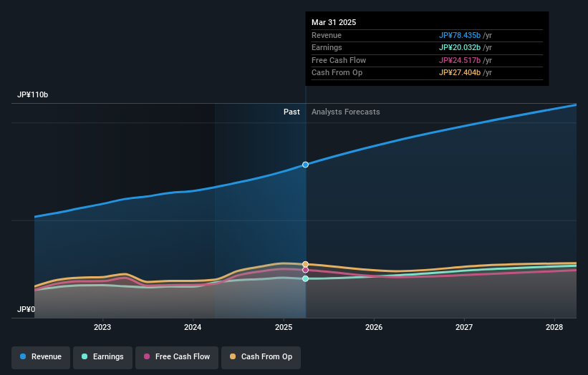This screenshot has width=588, height=375.
Task: Click the teal Earnings data point marker
Action: [x=305, y=278]
